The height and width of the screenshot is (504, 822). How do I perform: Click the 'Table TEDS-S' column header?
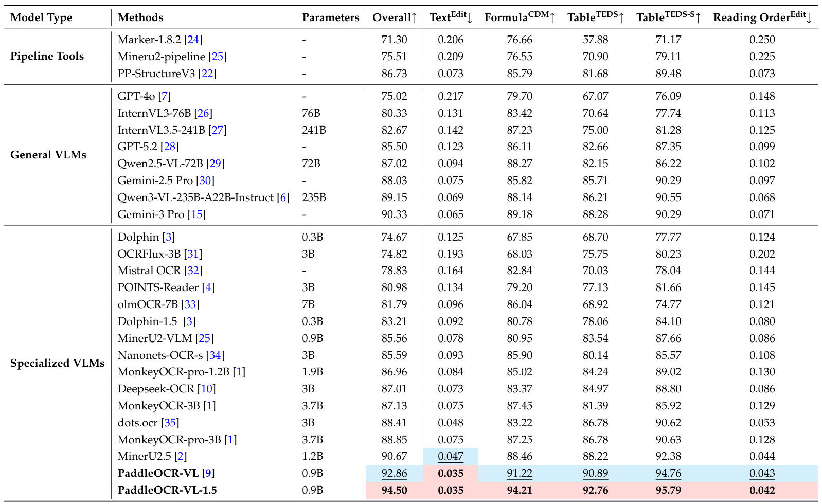(x=669, y=17)
